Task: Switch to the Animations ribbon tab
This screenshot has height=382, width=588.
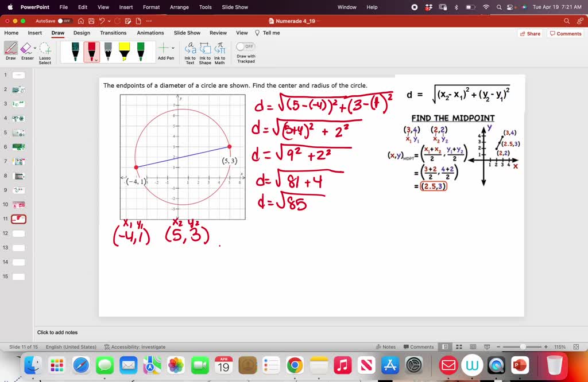Action: tap(150, 33)
